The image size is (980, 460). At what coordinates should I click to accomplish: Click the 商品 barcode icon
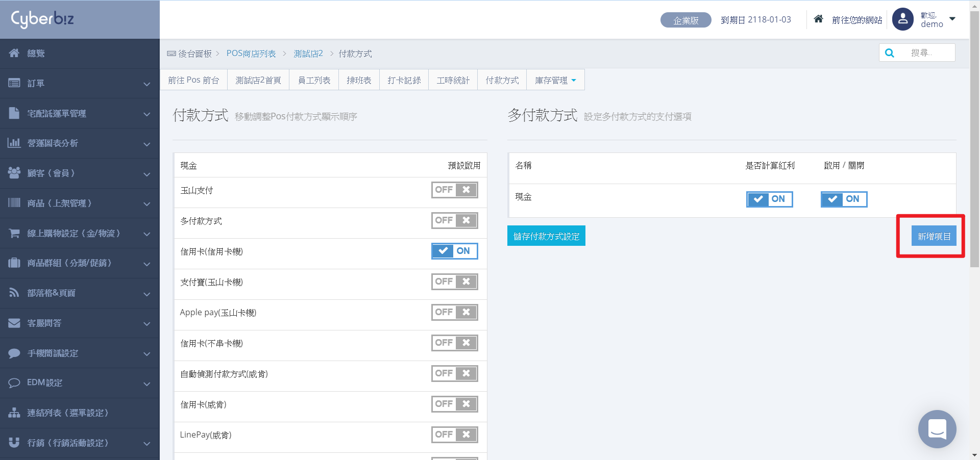(x=14, y=203)
